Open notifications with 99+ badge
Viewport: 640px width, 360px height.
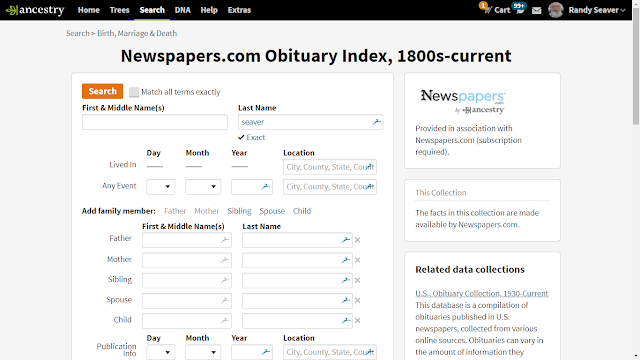click(x=519, y=9)
